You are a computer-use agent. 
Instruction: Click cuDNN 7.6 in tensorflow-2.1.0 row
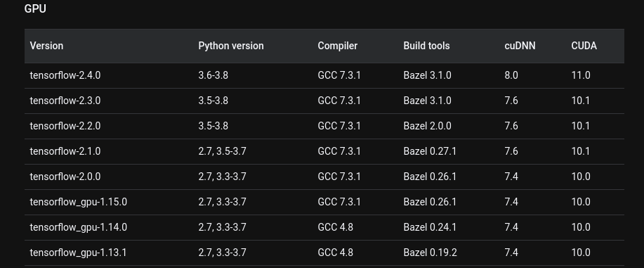point(511,151)
